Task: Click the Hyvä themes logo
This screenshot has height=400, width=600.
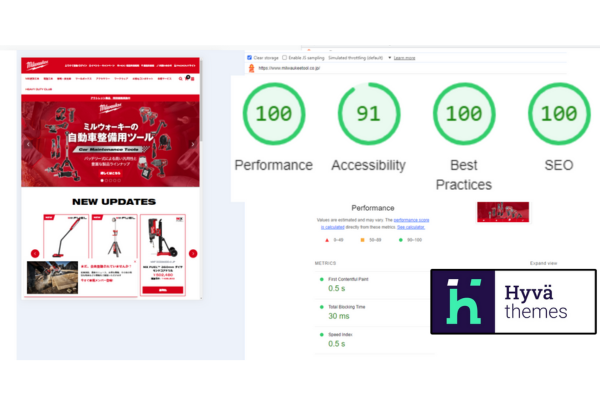Action: (x=513, y=301)
